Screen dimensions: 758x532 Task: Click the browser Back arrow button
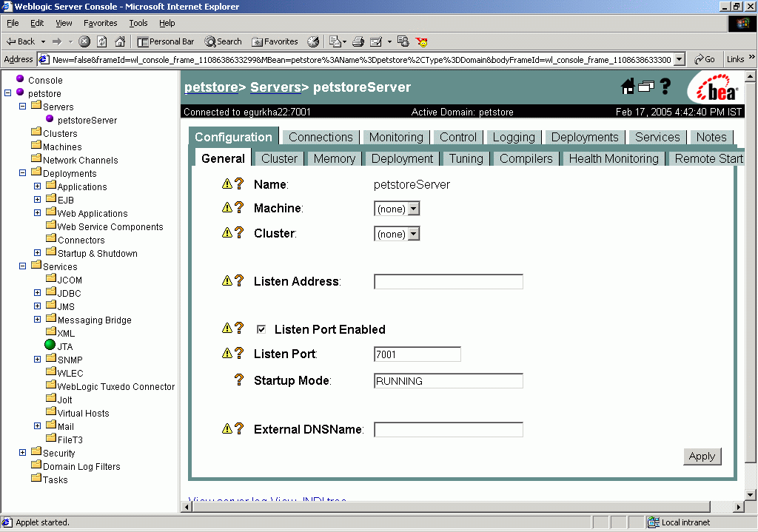[x=20, y=41]
